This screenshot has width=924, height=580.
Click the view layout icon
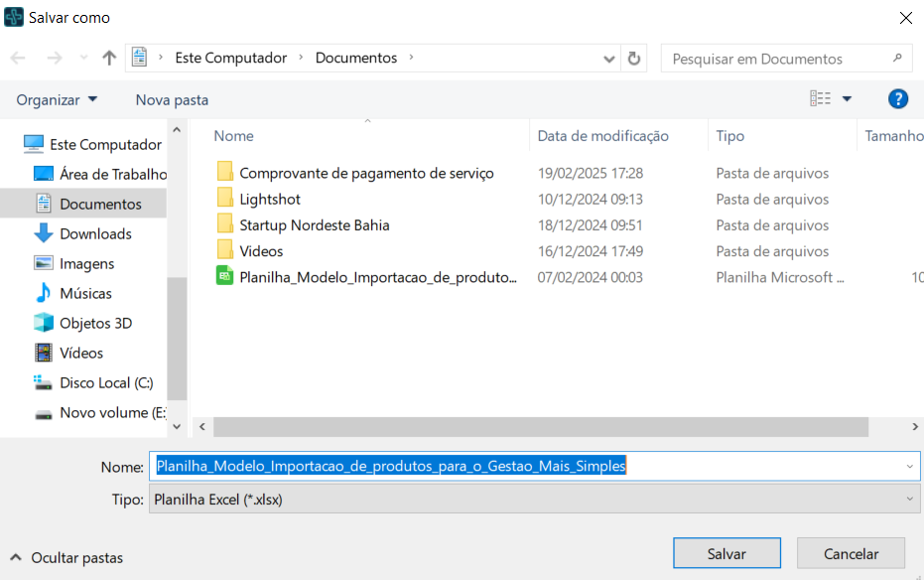(820, 98)
